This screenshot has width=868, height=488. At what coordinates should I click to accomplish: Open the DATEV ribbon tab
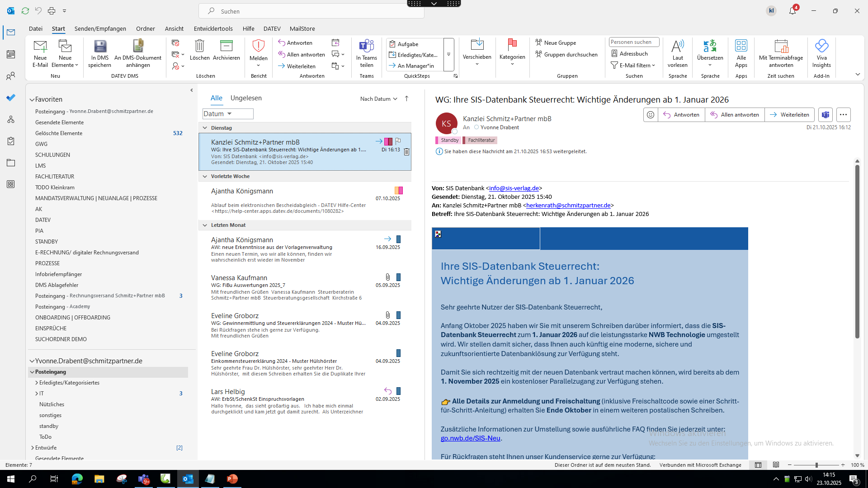(x=272, y=28)
